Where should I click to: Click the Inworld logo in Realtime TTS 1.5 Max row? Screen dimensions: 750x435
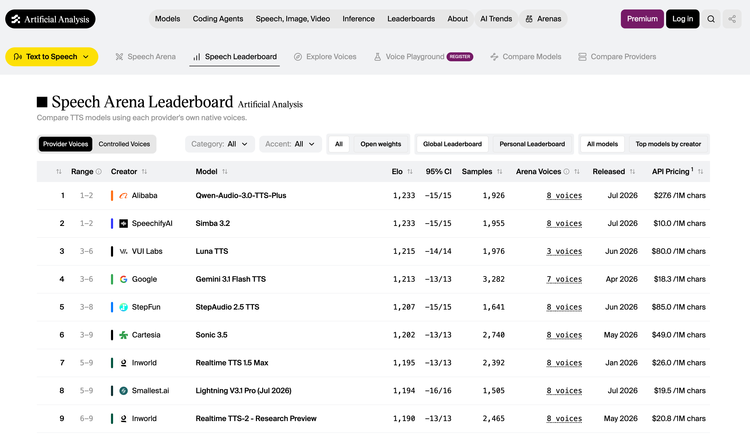coord(123,363)
